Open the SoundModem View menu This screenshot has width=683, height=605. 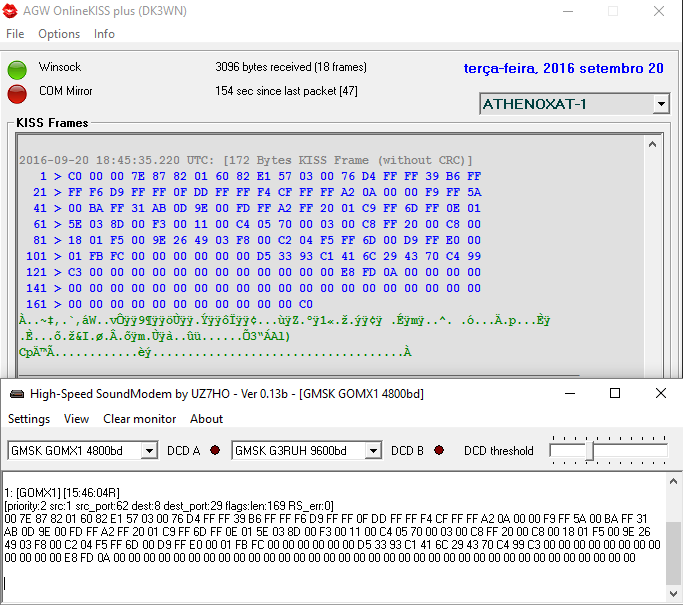click(x=76, y=419)
